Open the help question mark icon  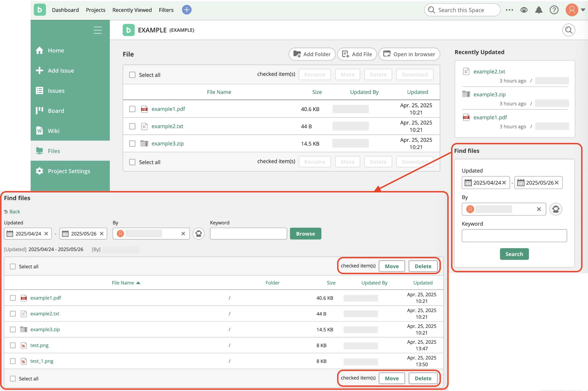click(x=554, y=10)
